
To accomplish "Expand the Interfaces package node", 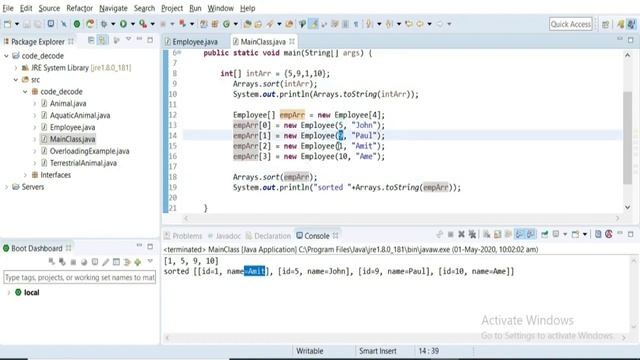I will pyautogui.click(x=25, y=175).
